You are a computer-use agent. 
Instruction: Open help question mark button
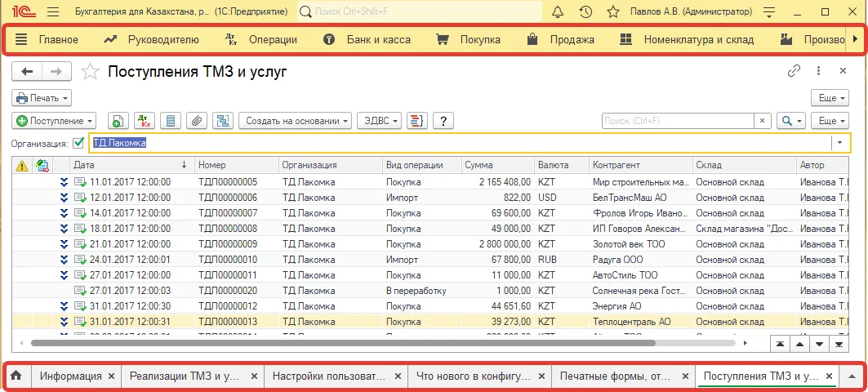443,121
